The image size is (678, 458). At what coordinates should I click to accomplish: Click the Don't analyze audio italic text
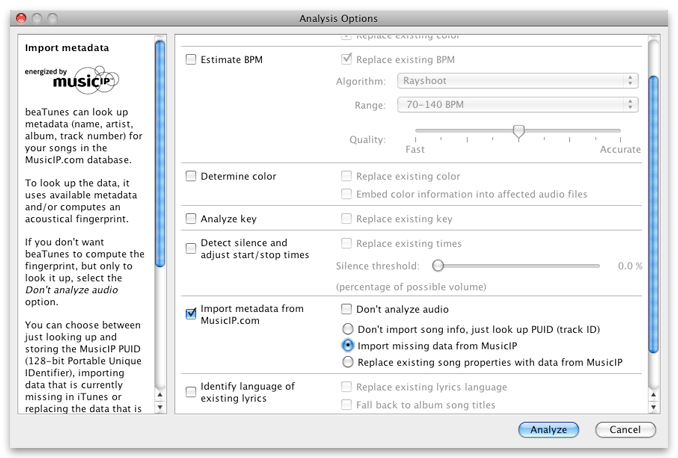click(71, 290)
